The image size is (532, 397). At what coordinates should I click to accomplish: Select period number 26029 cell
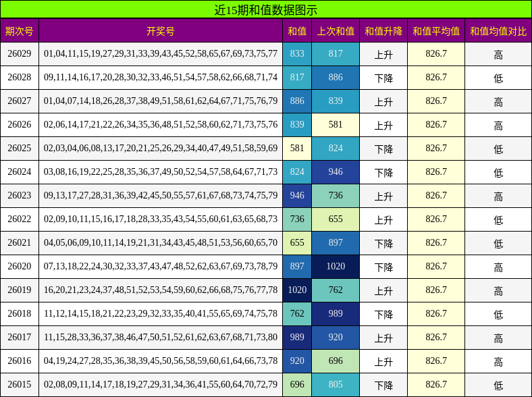point(20,54)
